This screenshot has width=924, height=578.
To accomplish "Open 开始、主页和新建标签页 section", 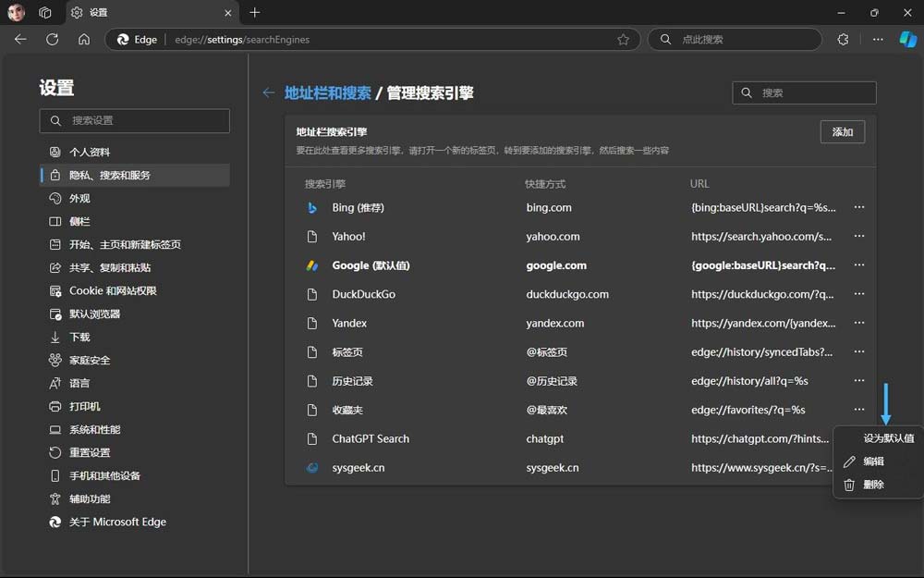I will pyautogui.click(x=134, y=244).
